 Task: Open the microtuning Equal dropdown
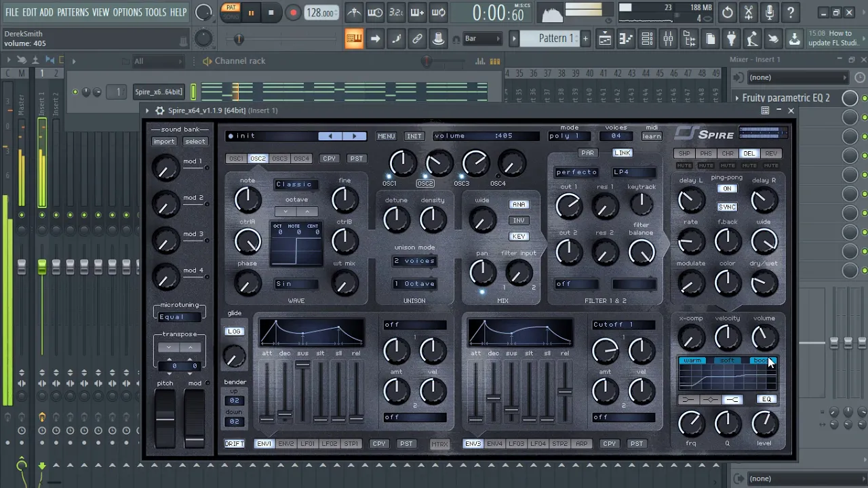click(x=180, y=317)
